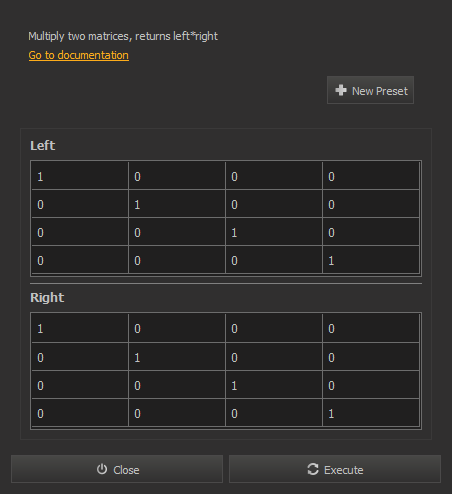
Task: Select Left matrix third row third cell
Action: pyautogui.click(x=274, y=232)
